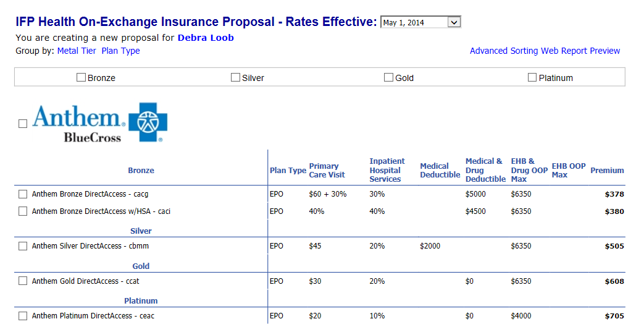Screen dimensions: 644x332
Task: Click the $45 primary care visit value
Action: (315, 246)
